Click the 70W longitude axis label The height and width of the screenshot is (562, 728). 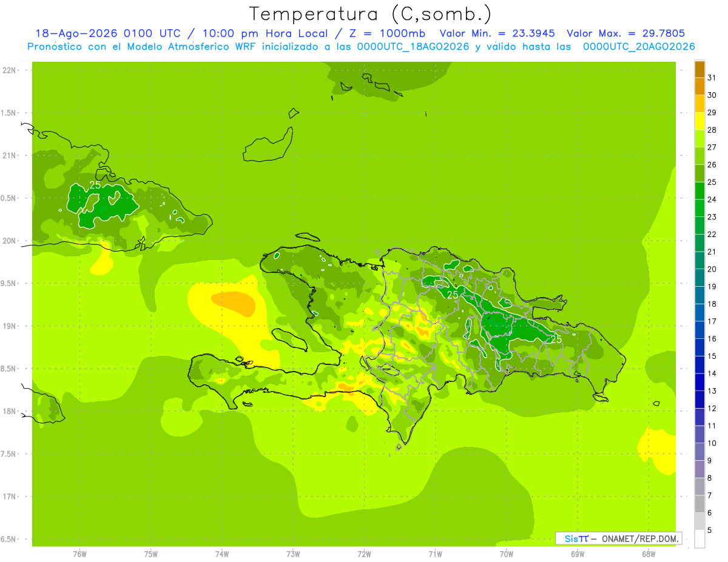tap(507, 554)
